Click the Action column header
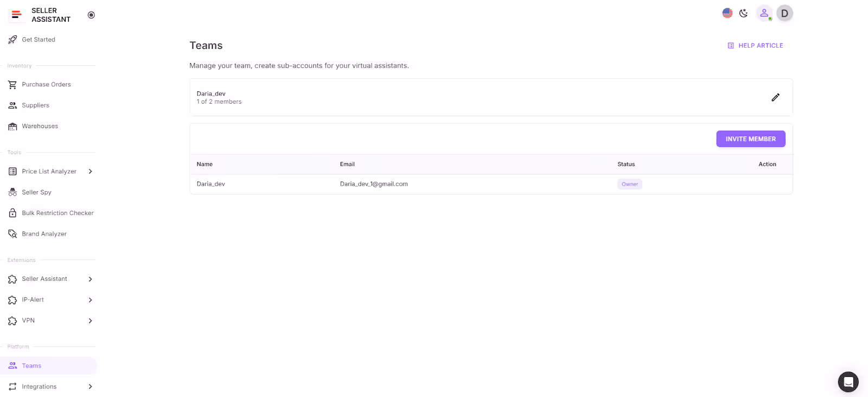This screenshot has height=397, width=868. click(767, 164)
